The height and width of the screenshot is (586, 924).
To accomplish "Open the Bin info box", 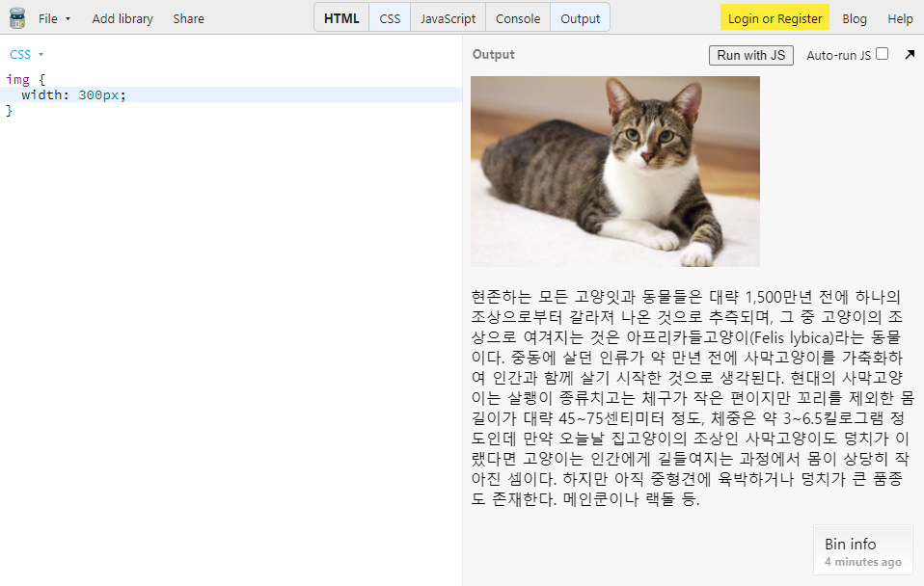I will tap(862, 549).
